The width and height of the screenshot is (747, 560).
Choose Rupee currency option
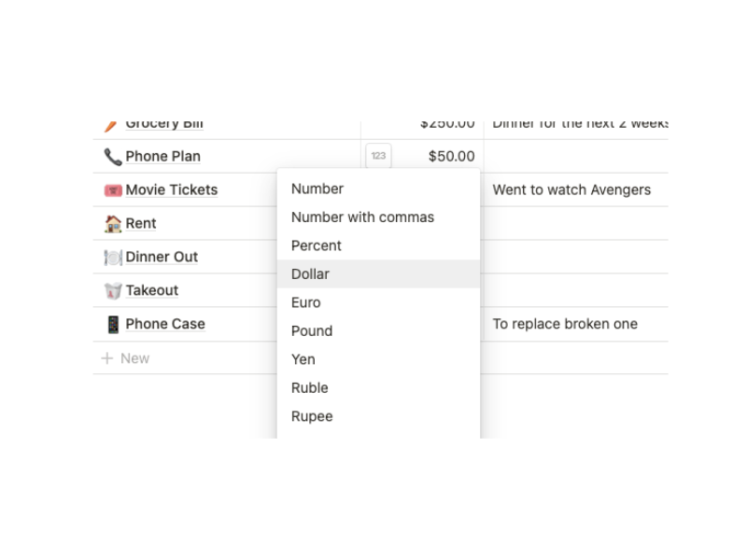[x=311, y=416]
